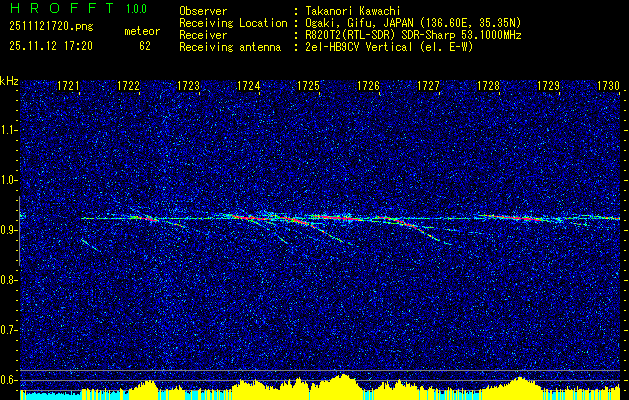Click the 1721 time axis marker
Image resolution: width=629 pixels, height=400 pixels.
pyautogui.click(x=69, y=86)
